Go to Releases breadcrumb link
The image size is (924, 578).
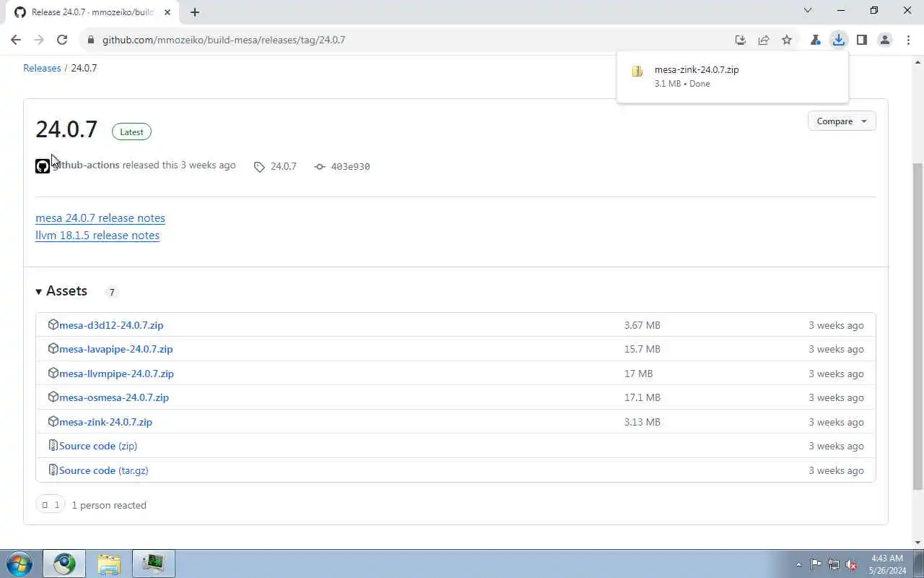tap(42, 68)
